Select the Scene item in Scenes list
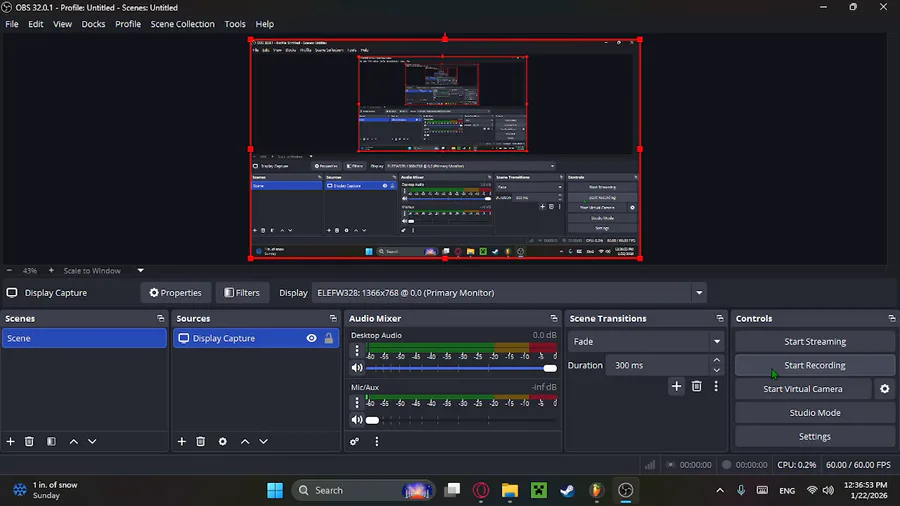Viewport: 900px width, 506px height. (84, 338)
